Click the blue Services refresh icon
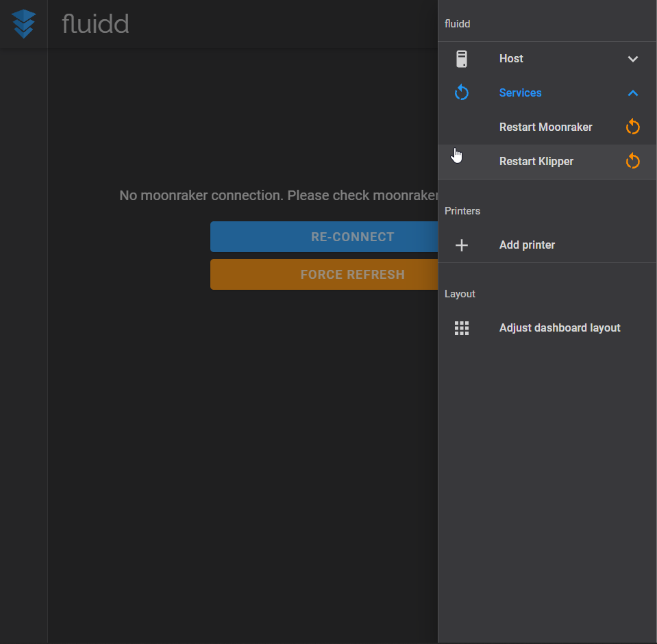 click(462, 92)
